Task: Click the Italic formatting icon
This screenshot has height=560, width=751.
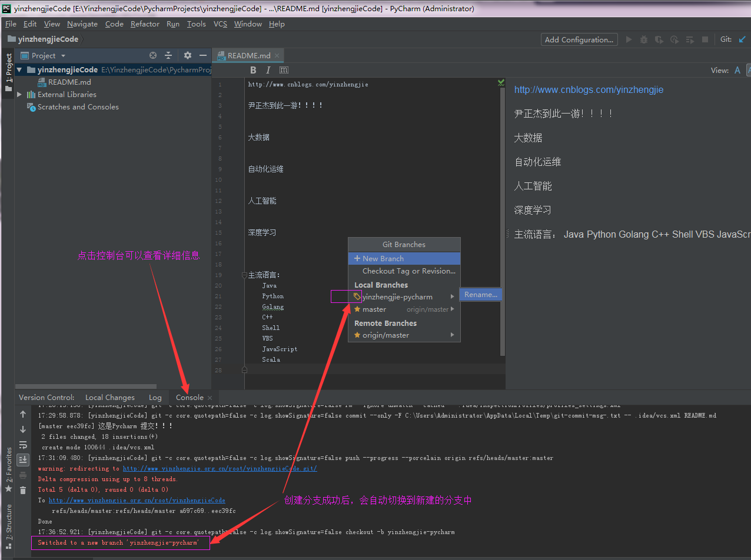Action: point(268,70)
